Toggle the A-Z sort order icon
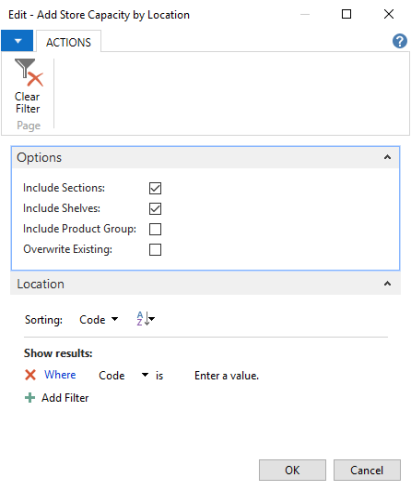411x491 pixels. [145, 319]
